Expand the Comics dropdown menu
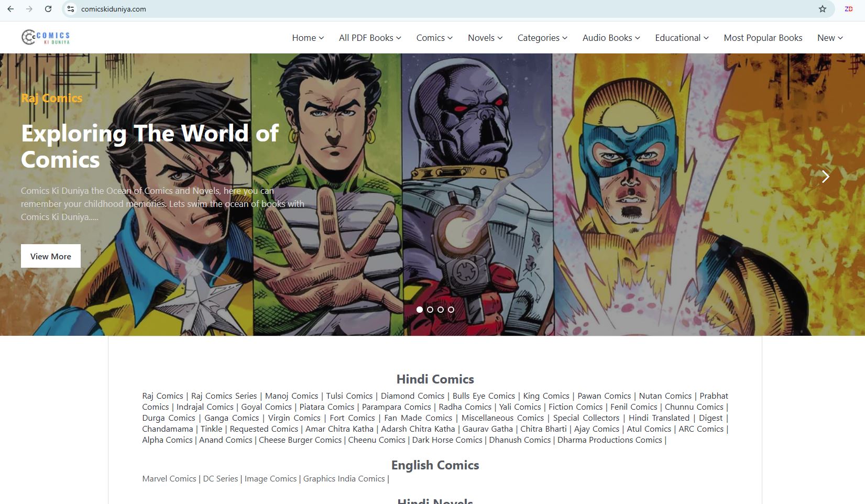The height and width of the screenshot is (504, 865). [x=434, y=38]
